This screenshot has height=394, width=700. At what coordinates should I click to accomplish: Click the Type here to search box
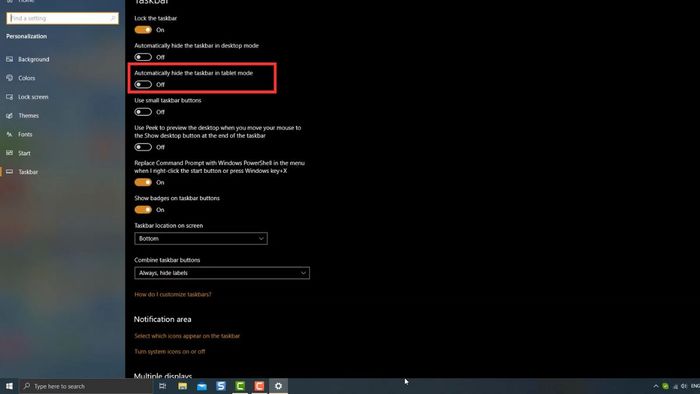[x=86, y=386]
